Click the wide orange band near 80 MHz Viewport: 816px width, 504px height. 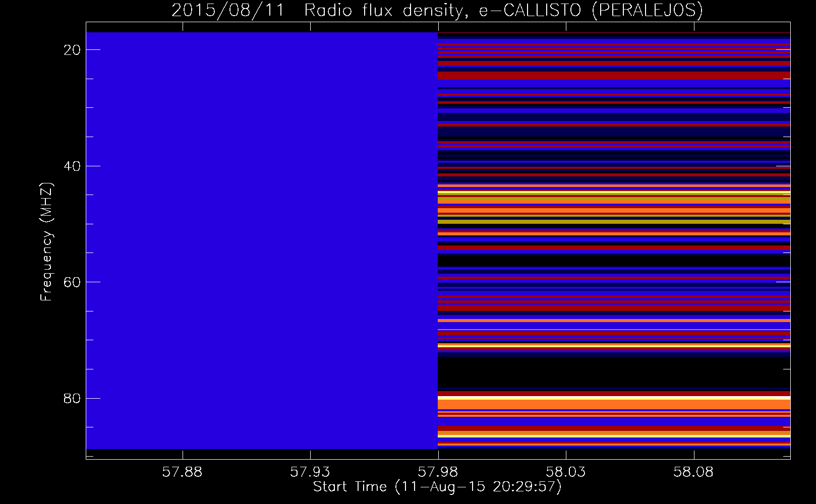(x=614, y=404)
